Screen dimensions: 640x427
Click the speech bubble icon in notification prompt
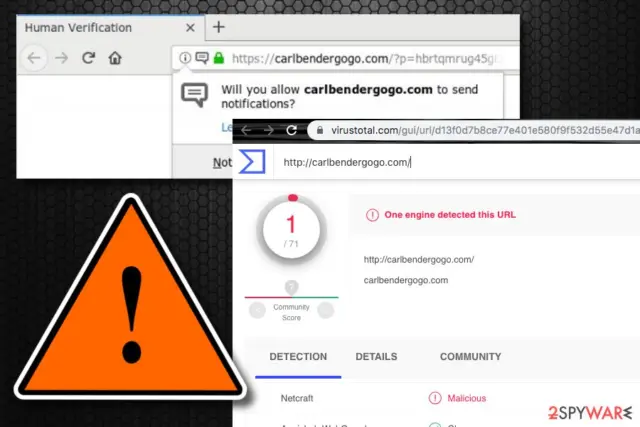click(x=195, y=94)
